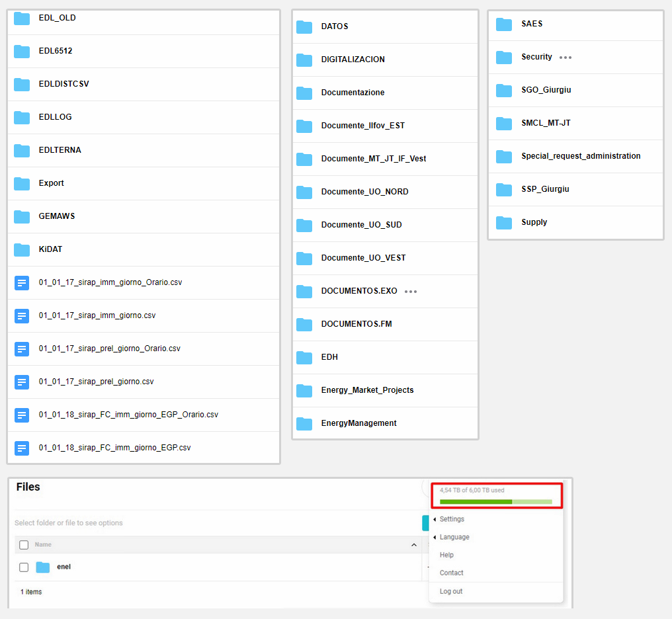This screenshot has height=619, width=672.
Task: Open Documente_MT_JT_IF_Vest folder
Action: (373, 159)
